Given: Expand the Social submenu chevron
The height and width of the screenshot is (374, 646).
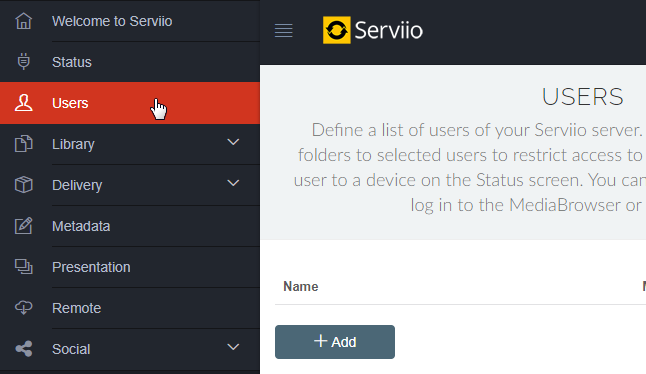Looking at the screenshot, I should click(233, 347).
